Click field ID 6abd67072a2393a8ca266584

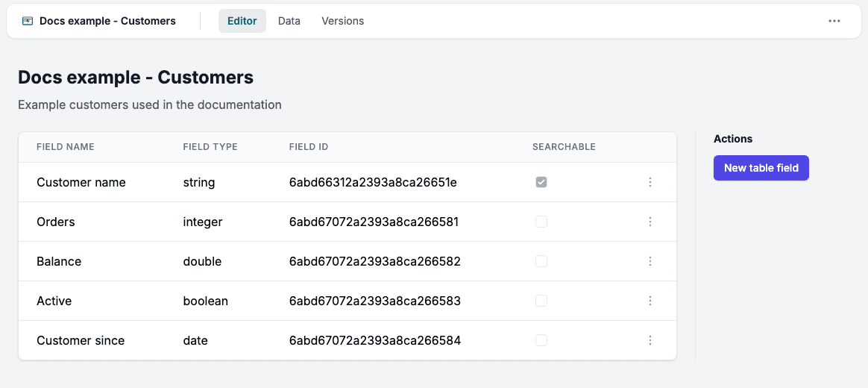click(375, 341)
